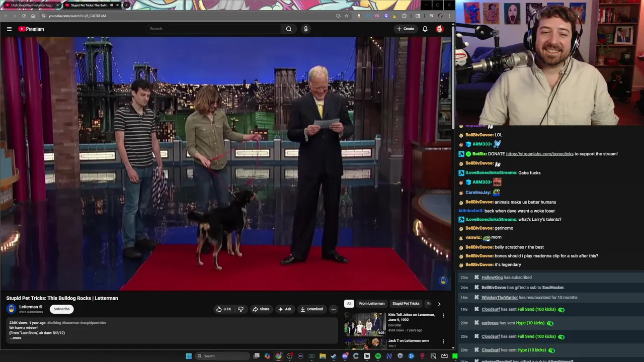The image size is (644, 362).
Task: Bookmark this page with the star
Action: point(346,16)
